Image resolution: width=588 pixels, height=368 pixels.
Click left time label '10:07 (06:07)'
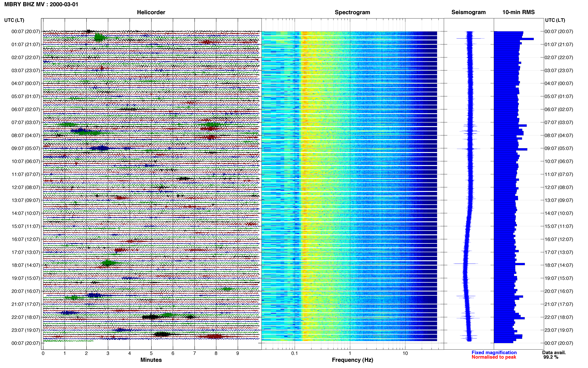26,161
